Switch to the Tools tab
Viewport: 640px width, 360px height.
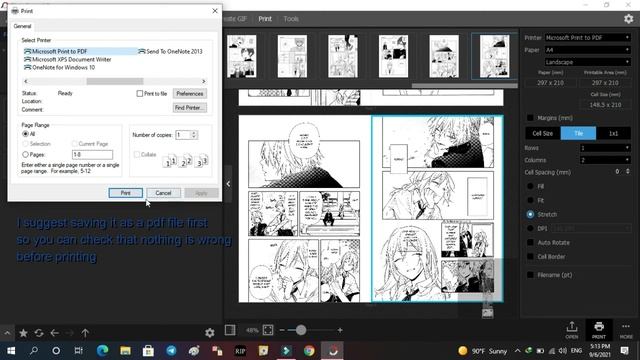[291, 19]
